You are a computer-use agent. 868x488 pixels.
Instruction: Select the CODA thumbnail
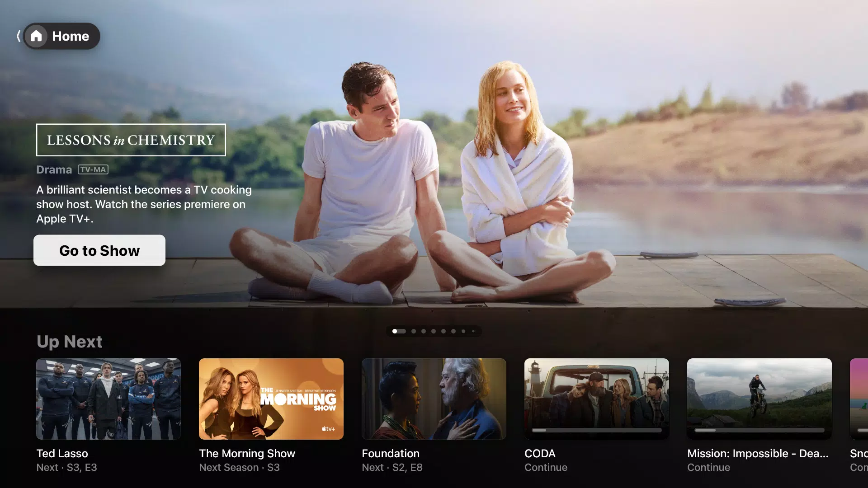click(596, 398)
